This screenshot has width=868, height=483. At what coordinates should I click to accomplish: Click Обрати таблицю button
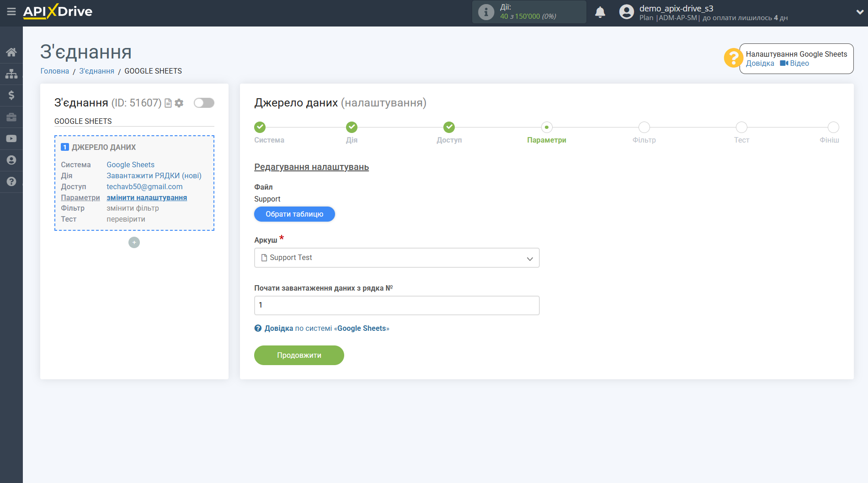click(294, 214)
